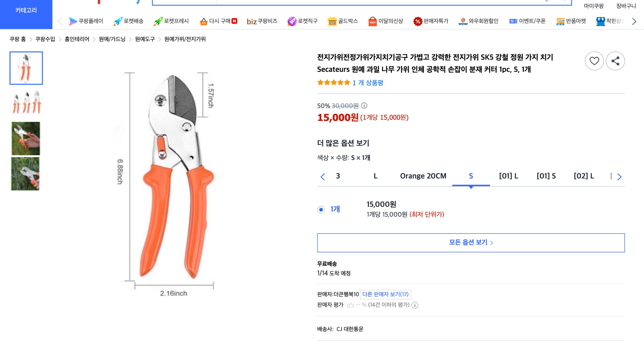Image resolution: width=644 pixels, height=349 pixels.
Task: Open 카테고리 menu
Action: [x=26, y=10]
